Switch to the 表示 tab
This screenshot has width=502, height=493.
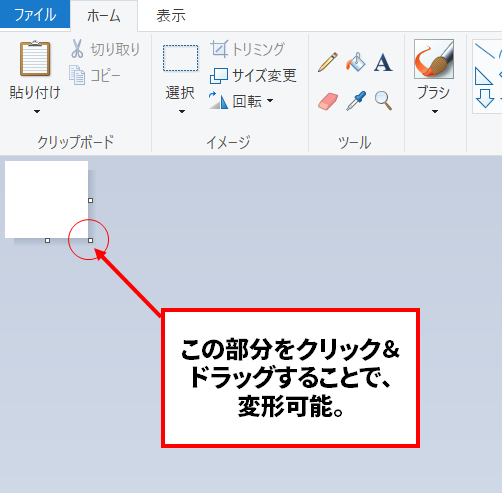click(x=171, y=16)
